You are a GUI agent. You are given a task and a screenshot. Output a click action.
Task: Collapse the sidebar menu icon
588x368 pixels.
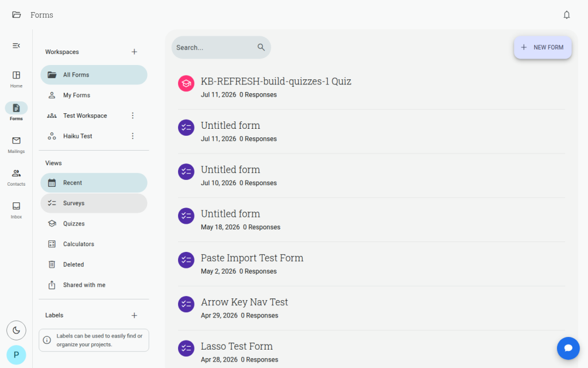[x=16, y=45]
